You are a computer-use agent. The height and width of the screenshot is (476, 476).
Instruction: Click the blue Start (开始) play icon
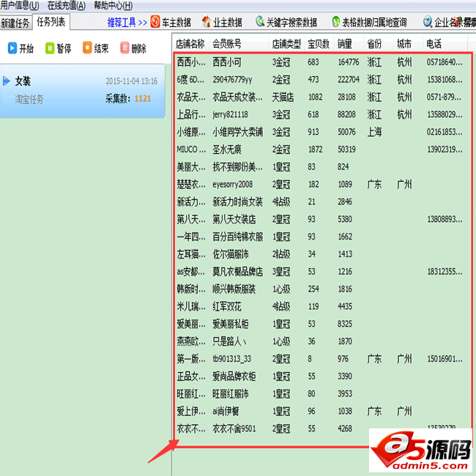[x=12, y=48]
